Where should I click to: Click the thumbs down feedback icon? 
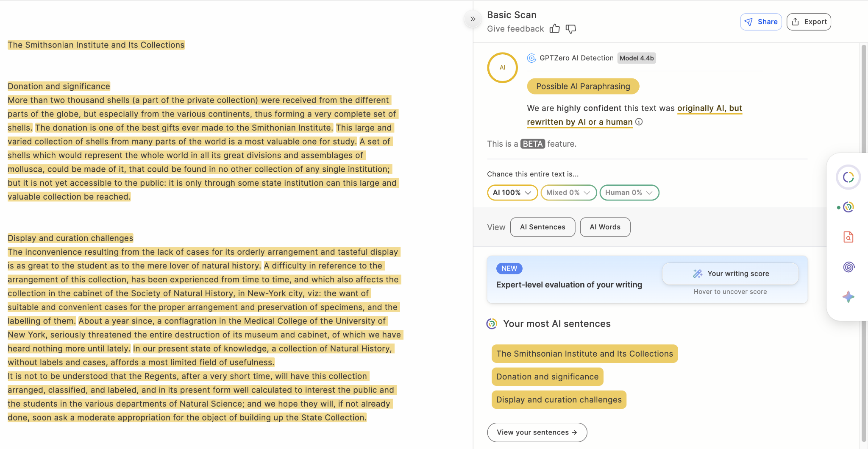(x=571, y=29)
